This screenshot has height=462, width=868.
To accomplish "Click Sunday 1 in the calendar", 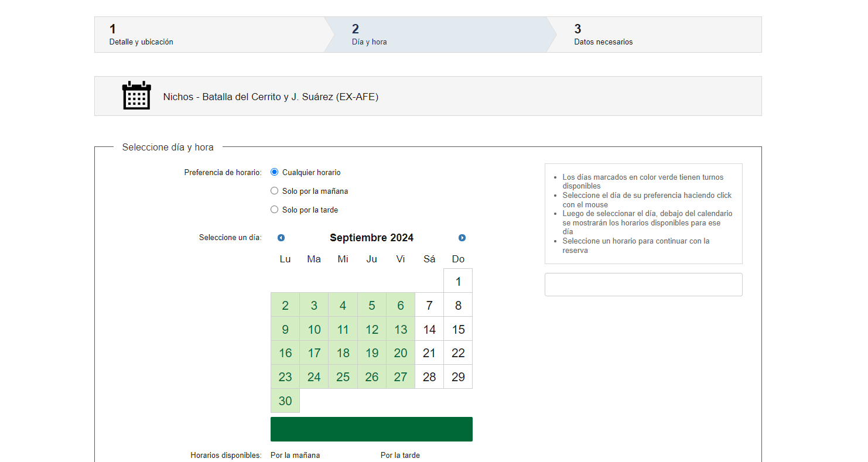I will coord(458,281).
